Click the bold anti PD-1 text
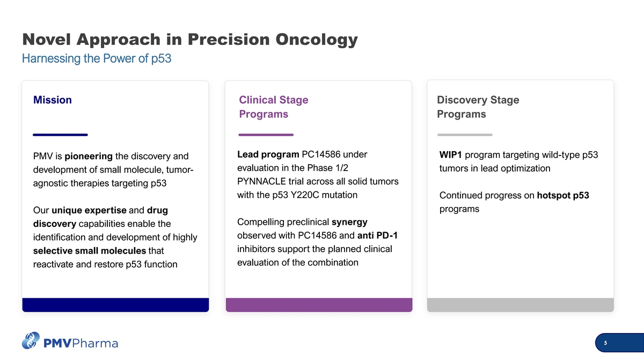 point(377,235)
